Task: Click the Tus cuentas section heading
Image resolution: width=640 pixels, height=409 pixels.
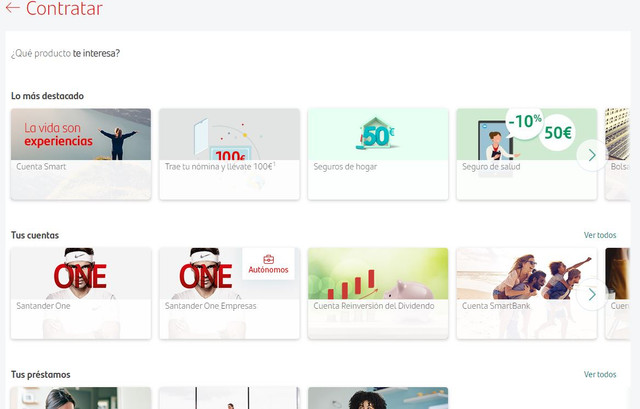Action: [35, 235]
